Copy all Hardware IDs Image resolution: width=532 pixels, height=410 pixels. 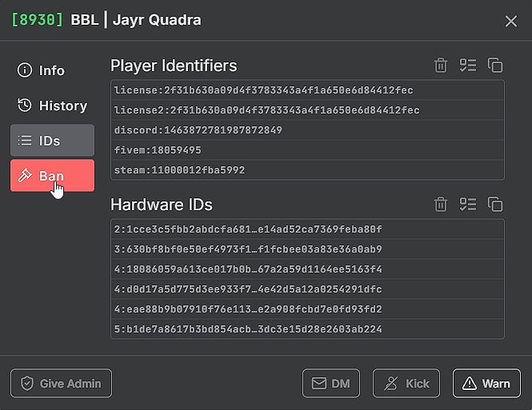tap(495, 205)
